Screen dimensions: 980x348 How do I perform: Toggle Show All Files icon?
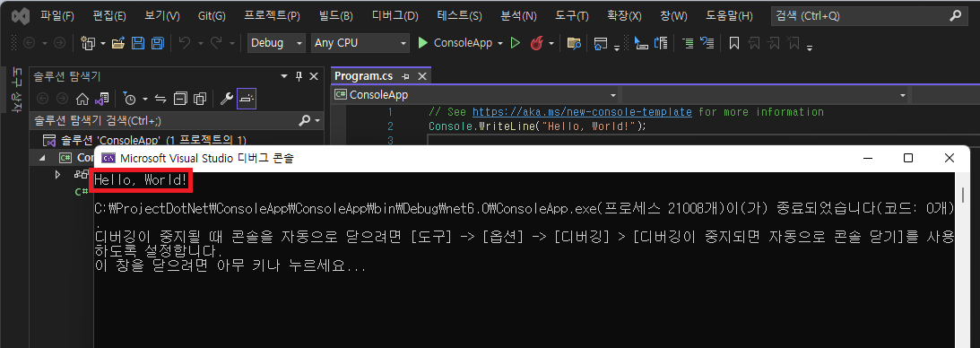(x=199, y=99)
